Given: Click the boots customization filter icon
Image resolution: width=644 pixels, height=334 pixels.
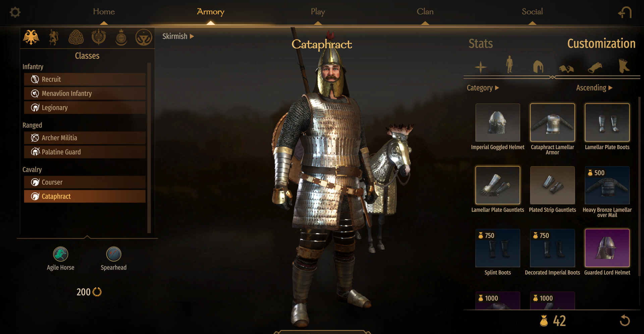Looking at the screenshot, I should [x=624, y=66].
